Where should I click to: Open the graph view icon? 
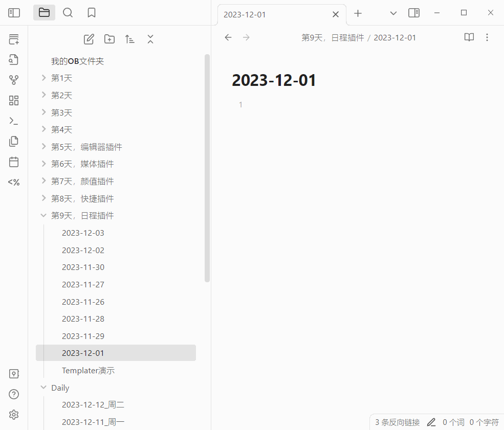[x=14, y=80]
